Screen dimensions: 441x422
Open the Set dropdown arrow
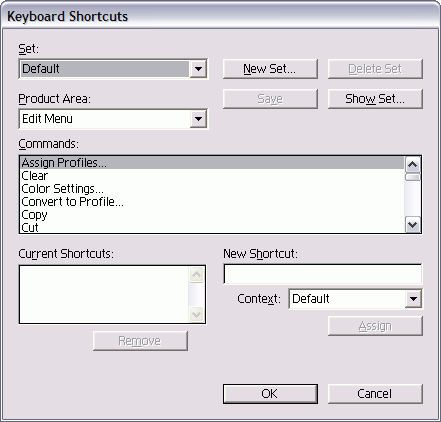198,69
